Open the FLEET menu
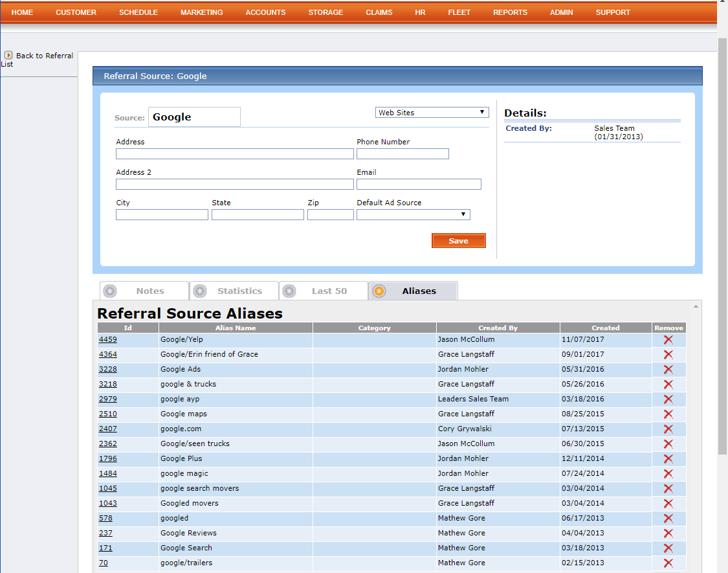Image resolution: width=728 pixels, height=573 pixels. pos(459,12)
